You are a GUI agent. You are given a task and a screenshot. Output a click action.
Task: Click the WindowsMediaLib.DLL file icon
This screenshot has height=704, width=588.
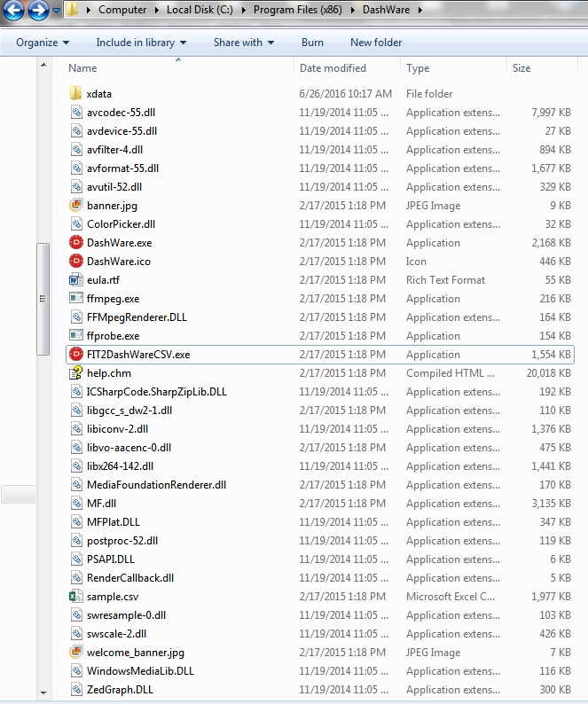[76, 671]
